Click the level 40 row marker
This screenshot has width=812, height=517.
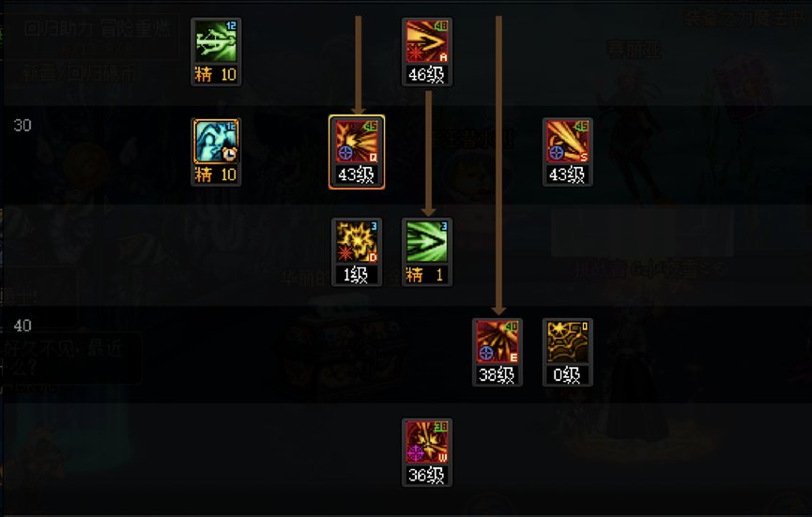[23, 326]
